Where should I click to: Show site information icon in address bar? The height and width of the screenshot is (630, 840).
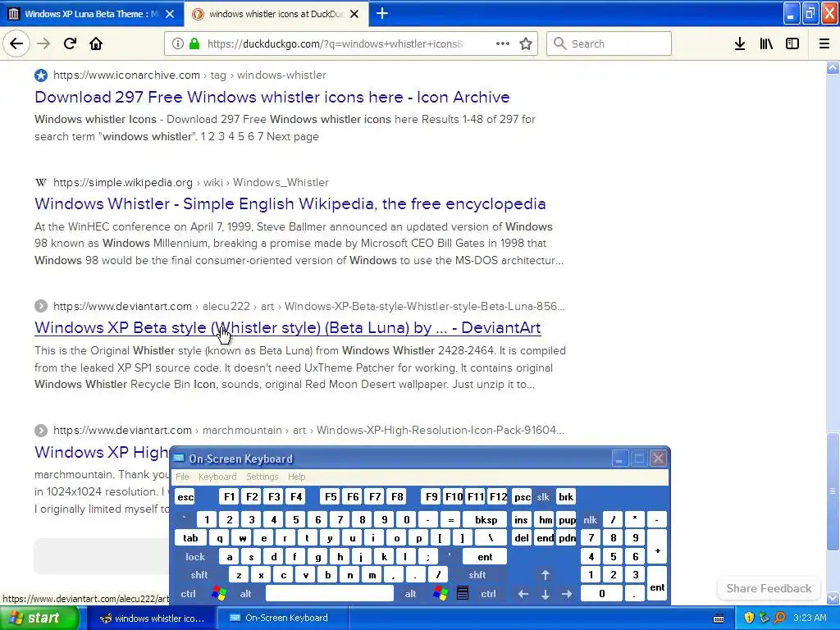(178, 43)
